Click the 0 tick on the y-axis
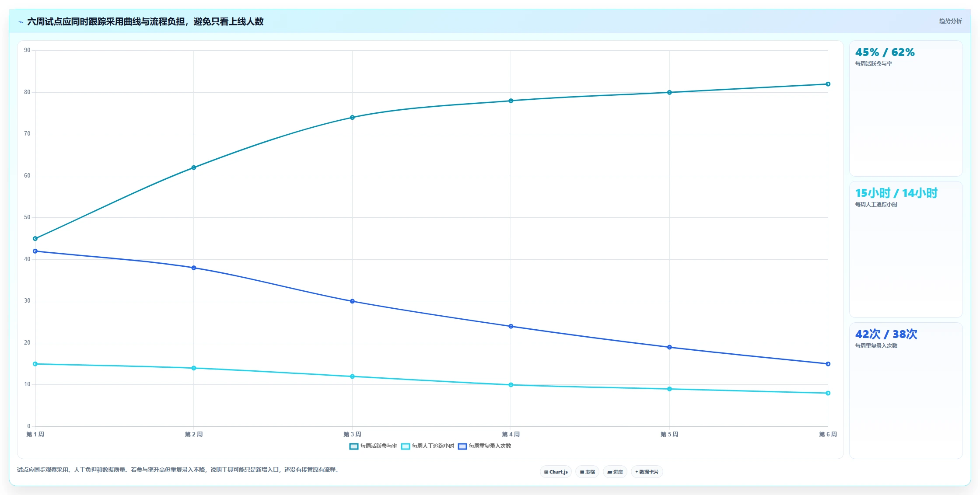980x495 pixels. pos(29,426)
